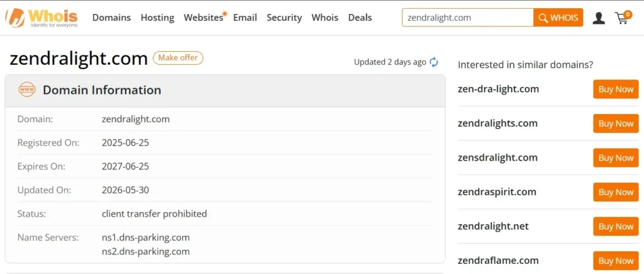
Task: Open the Websites menu
Action: pyautogui.click(x=204, y=18)
